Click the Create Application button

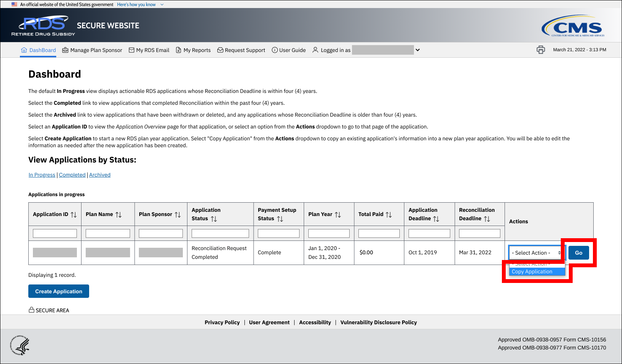click(x=59, y=291)
